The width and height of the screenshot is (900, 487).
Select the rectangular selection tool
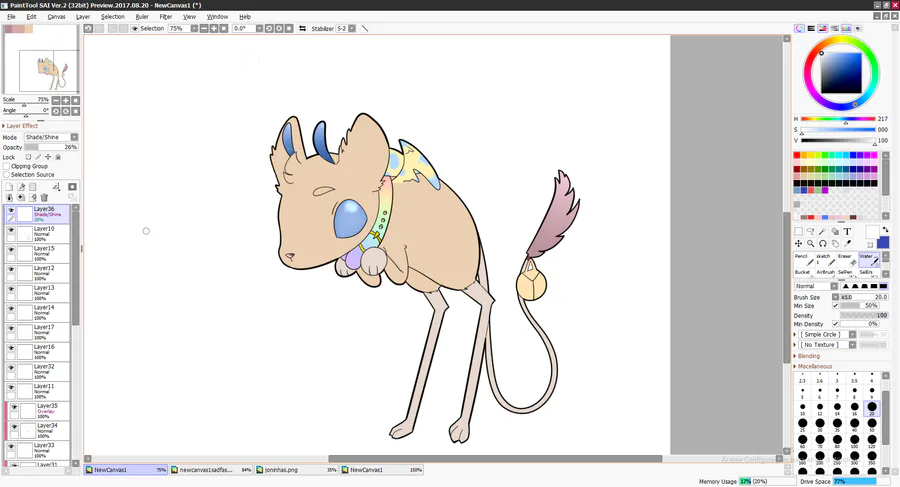click(x=798, y=231)
